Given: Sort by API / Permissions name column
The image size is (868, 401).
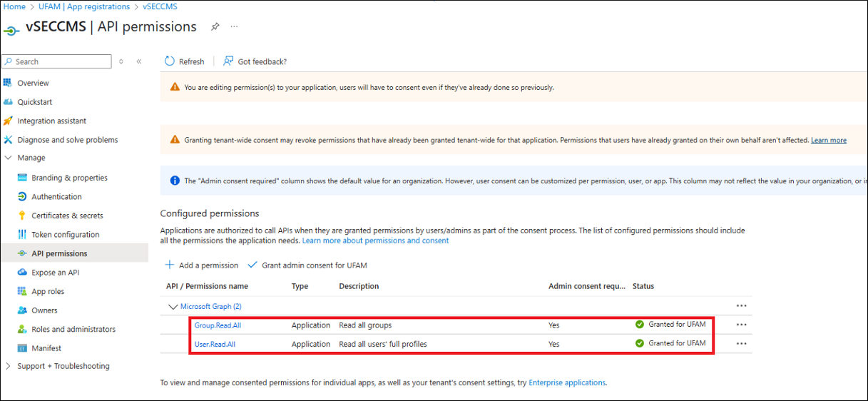Looking at the screenshot, I should tap(207, 286).
